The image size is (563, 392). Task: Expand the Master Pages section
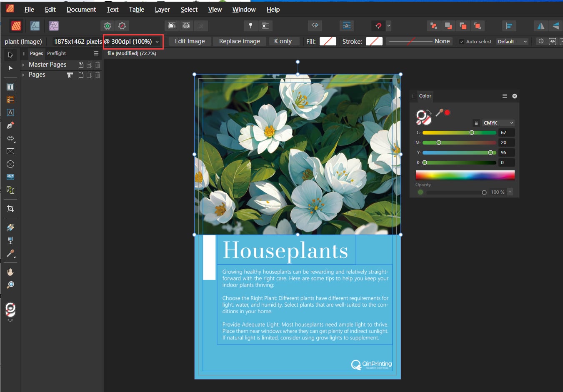click(x=23, y=65)
